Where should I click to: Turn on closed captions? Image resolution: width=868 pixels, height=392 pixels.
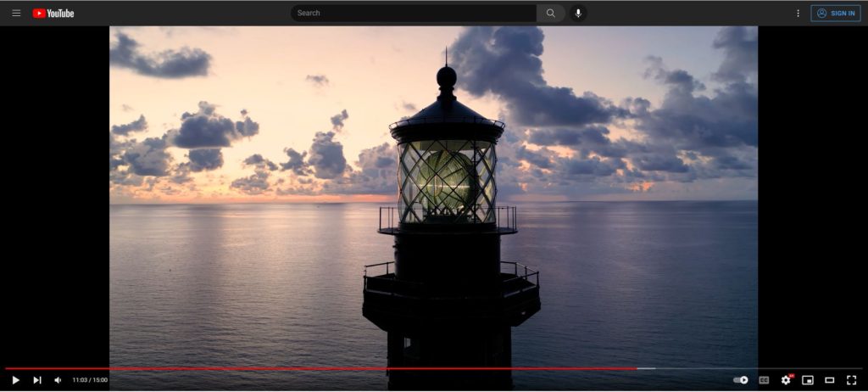click(x=764, y=380)
